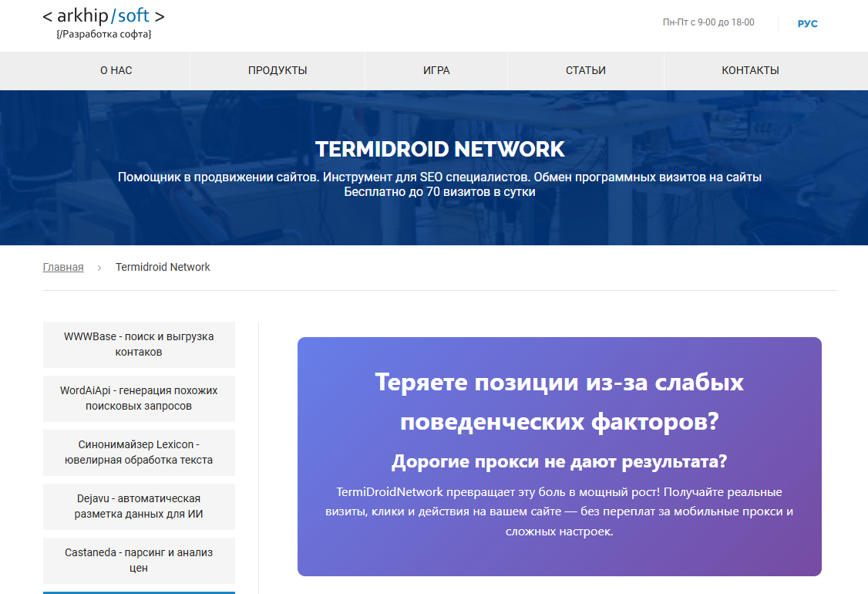Viewport: 868px width, 594px height.
Task: Open the СТАТЬИ menu item
Action: point(586,70)
